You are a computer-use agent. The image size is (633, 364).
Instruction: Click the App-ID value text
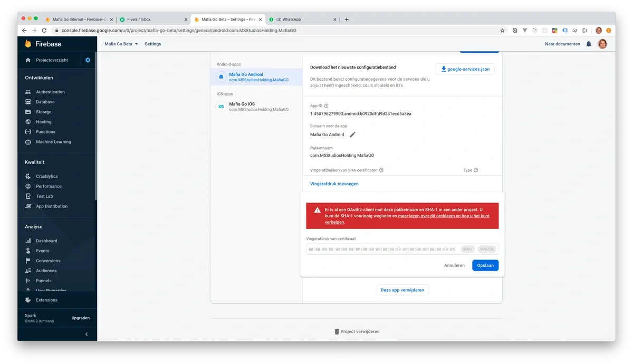361,113
